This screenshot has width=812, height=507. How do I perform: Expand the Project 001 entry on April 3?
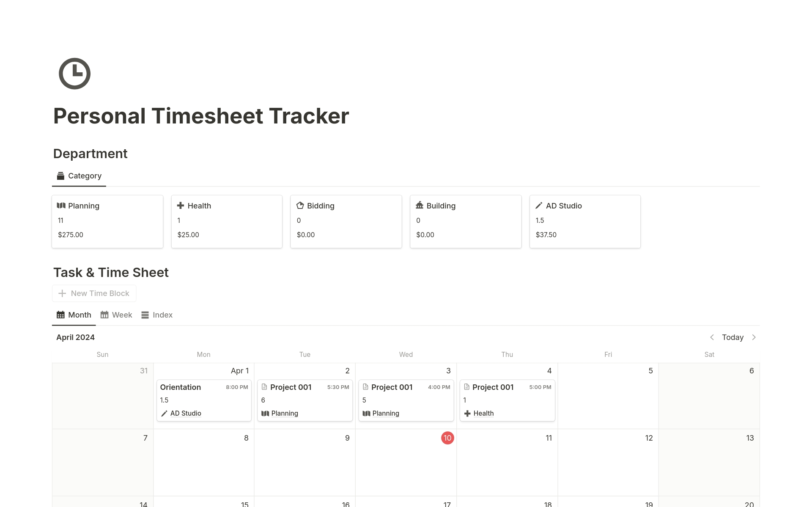coord(391,387)
